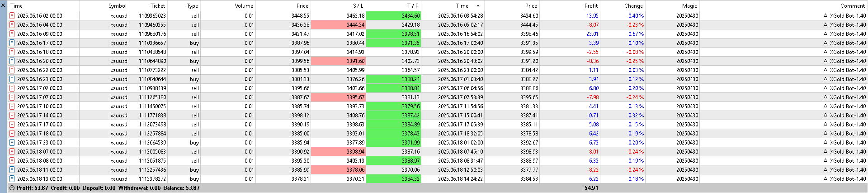Click the sort arrow on the close Time header
This screenshot has width=868, height=193.
(478, 6)
